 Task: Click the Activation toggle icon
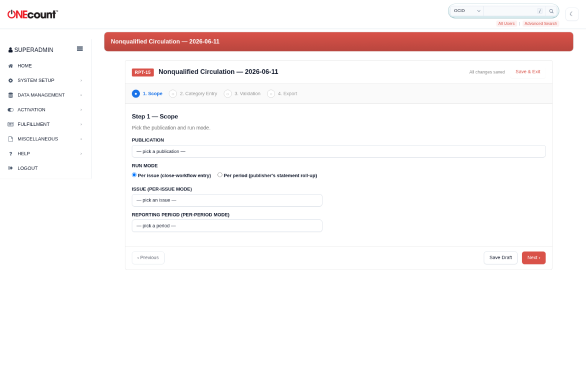tap(10, 110)
